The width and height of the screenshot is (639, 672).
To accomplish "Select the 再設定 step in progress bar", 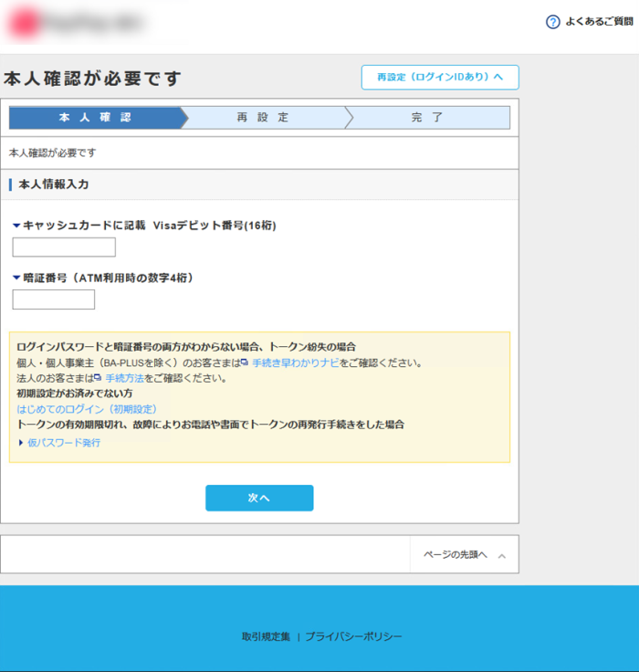I will [x=263, y=118].
